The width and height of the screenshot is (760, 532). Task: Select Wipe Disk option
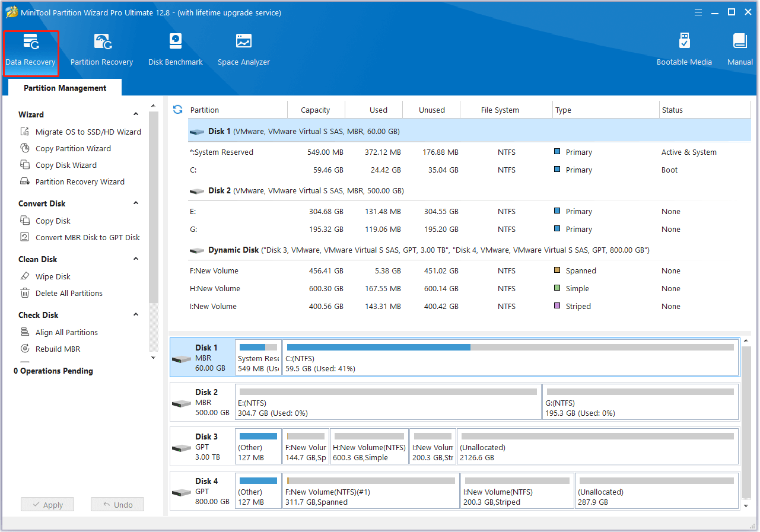45,276
